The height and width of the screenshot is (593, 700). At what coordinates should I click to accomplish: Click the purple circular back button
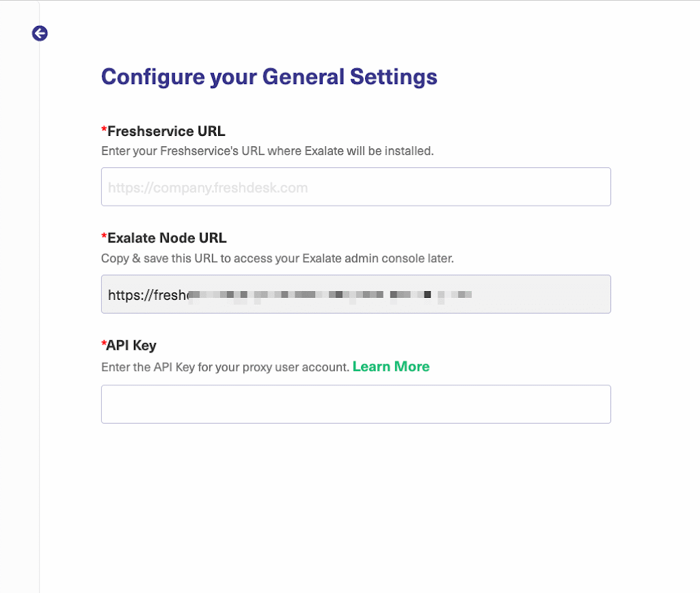tap(39, 33)
